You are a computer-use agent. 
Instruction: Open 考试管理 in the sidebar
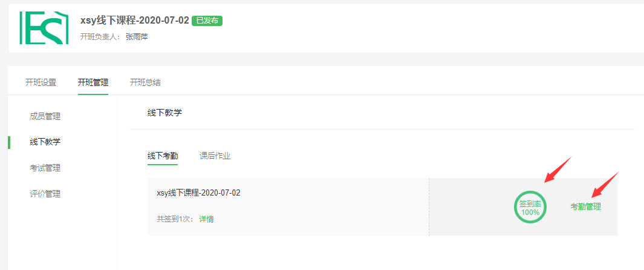(45, 168)
